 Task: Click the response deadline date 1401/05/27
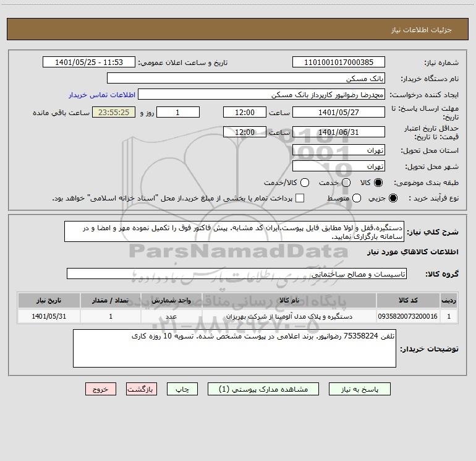339,112
